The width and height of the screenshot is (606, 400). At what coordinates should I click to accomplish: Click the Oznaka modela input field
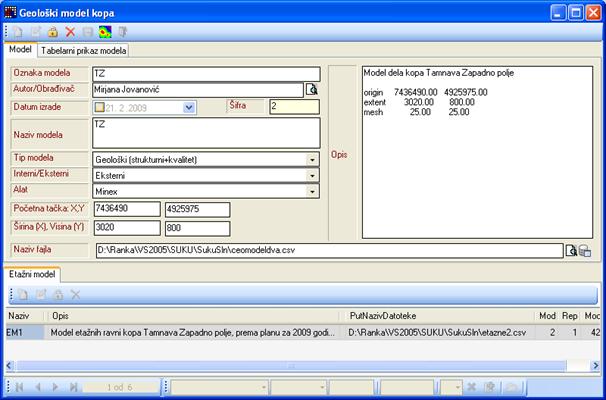(205, 73)
